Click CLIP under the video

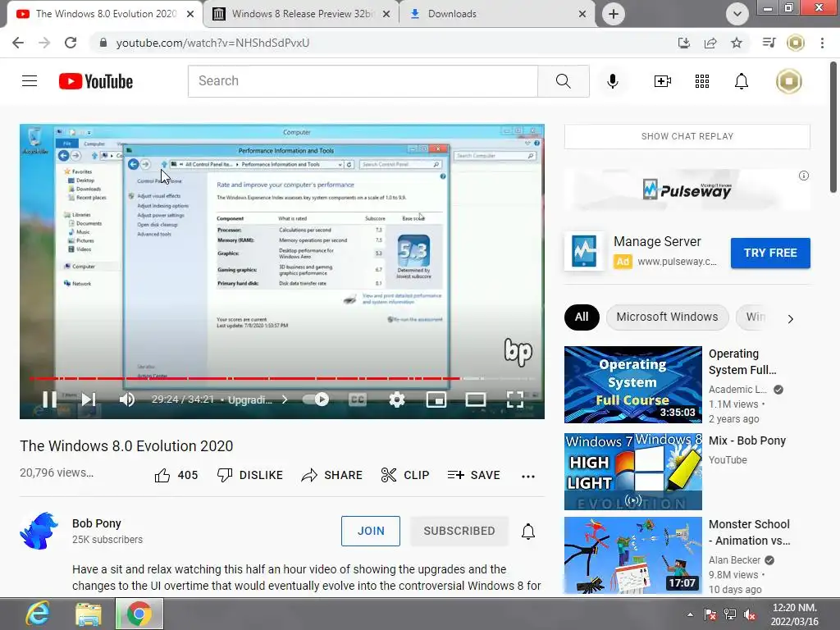405,475
